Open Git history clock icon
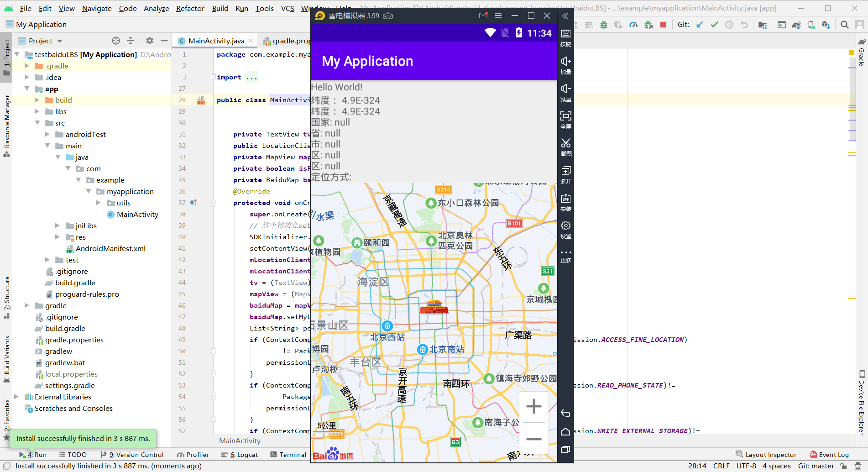Screen dimensions: 868x472 [x=729, y=25]
